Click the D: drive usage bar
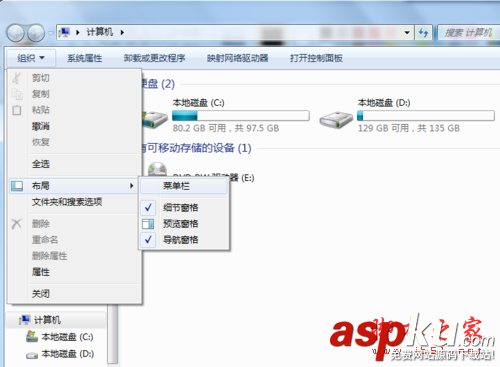 coord(426,116)
